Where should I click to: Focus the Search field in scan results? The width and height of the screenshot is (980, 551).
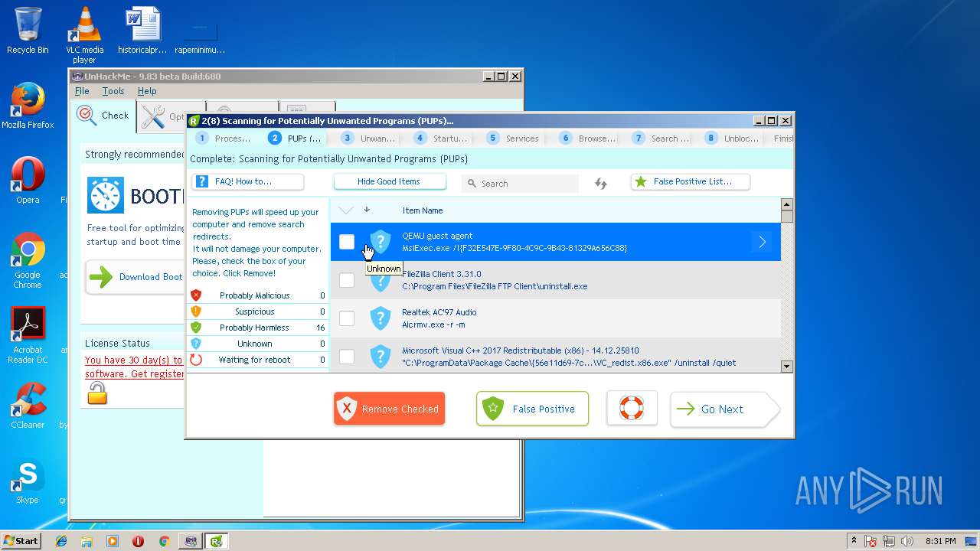pyautogui.click(x=521, y=184)
